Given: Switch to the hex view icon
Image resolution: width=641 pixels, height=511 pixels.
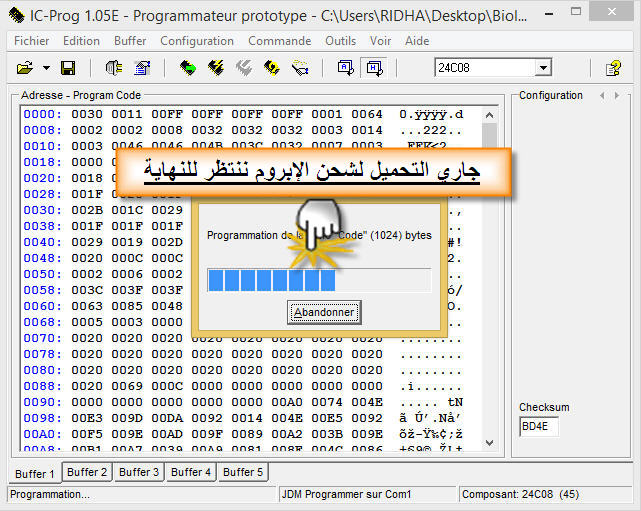Looking at the screenshot, I should click(374, 68).
